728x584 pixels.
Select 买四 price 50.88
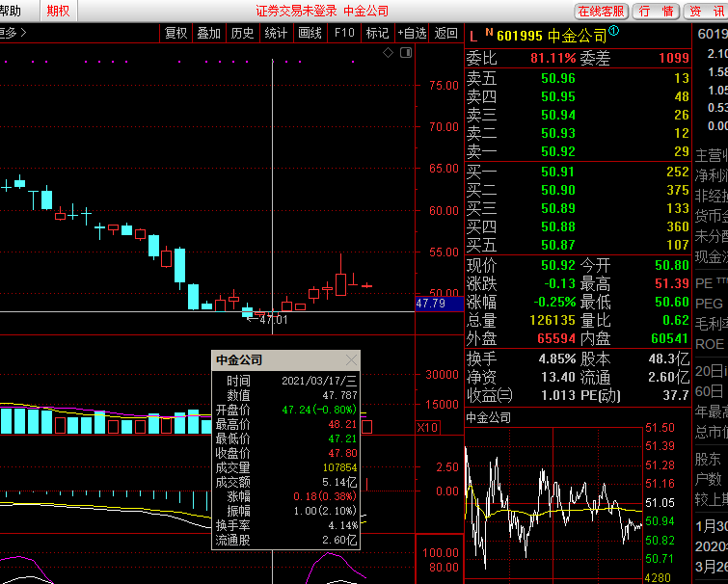(558, 226)
